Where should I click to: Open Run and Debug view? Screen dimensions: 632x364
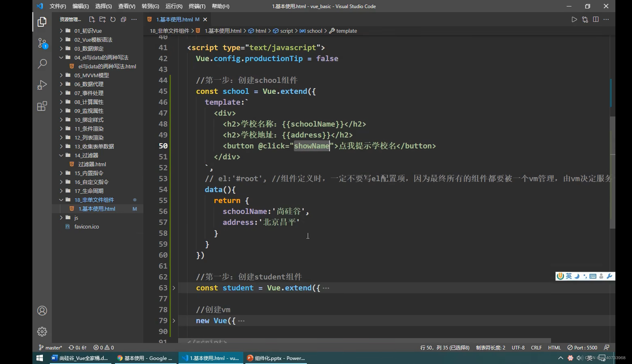42,85
